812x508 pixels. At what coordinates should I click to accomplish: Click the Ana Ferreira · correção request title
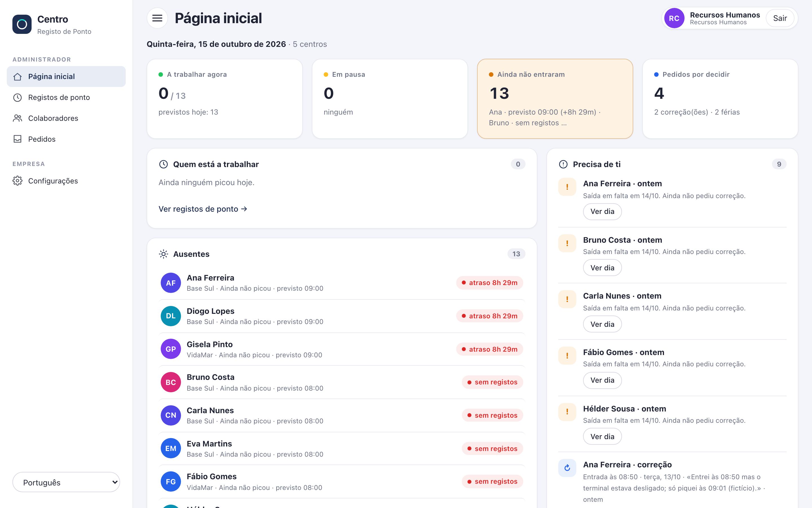click(x=627, y=465)
